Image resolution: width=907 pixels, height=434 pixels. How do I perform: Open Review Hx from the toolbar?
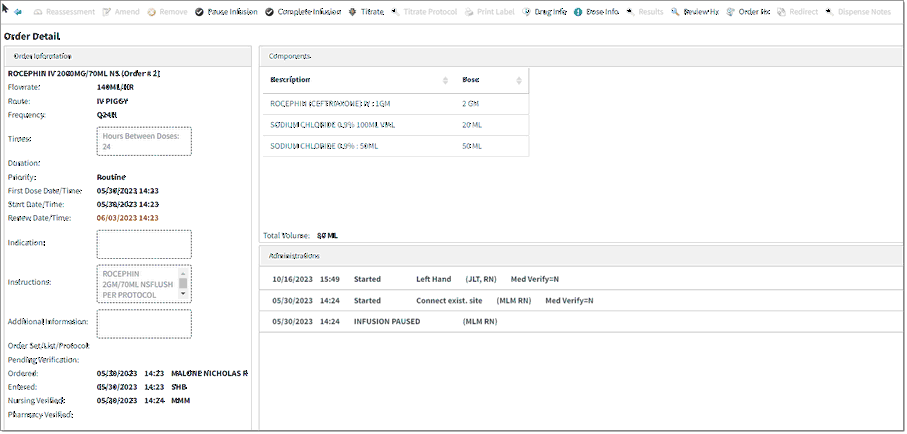pos(695,12)
